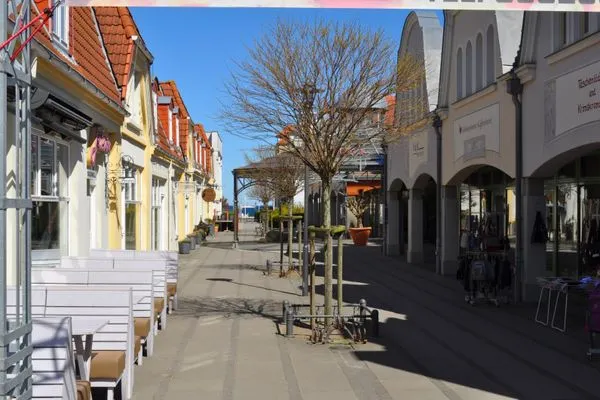Open the street photo with the bare tree
This screenshot has width=600, height=400.
pos(300,204)
